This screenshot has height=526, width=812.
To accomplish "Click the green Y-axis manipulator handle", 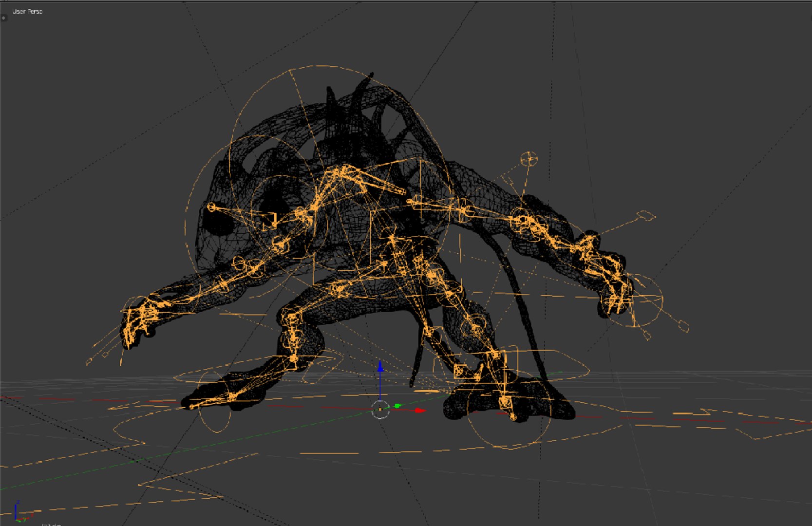I will 397,405.
